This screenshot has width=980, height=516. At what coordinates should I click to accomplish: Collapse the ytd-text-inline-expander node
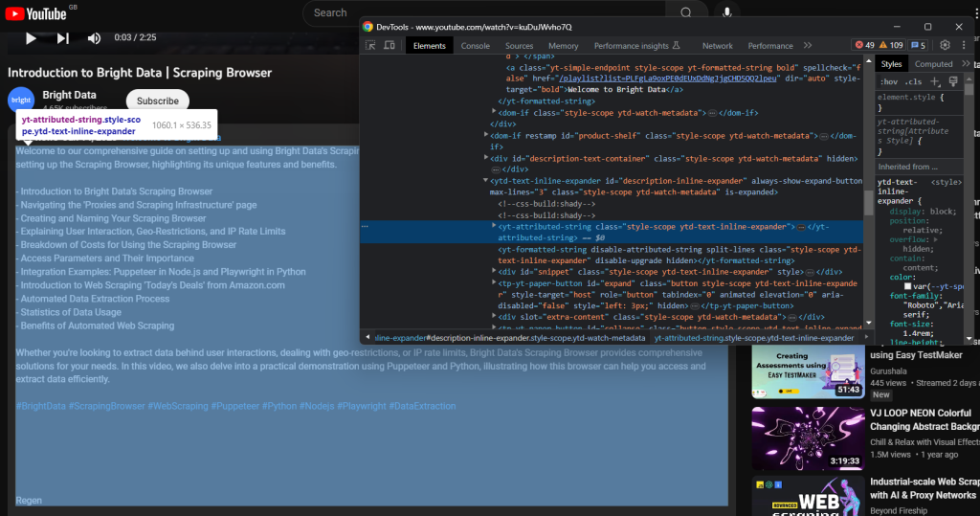coord(485,180)
